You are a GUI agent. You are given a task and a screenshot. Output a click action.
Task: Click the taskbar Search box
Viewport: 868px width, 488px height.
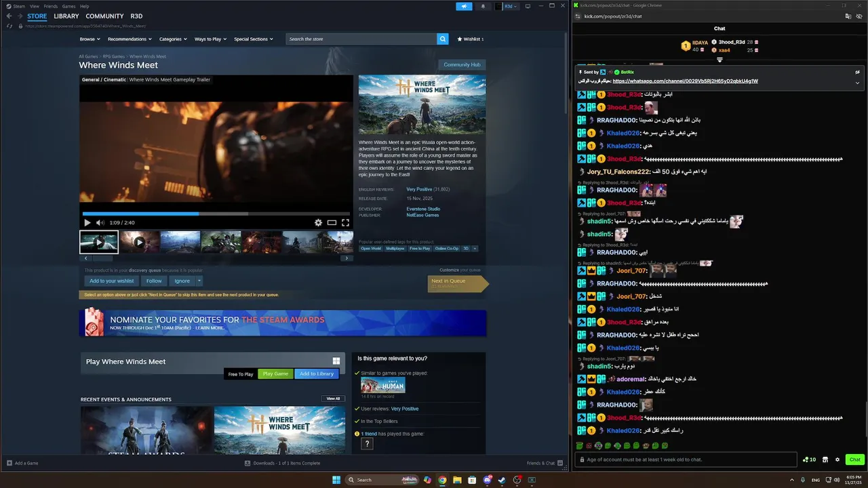pyautogui.click(x=383, y=480)
